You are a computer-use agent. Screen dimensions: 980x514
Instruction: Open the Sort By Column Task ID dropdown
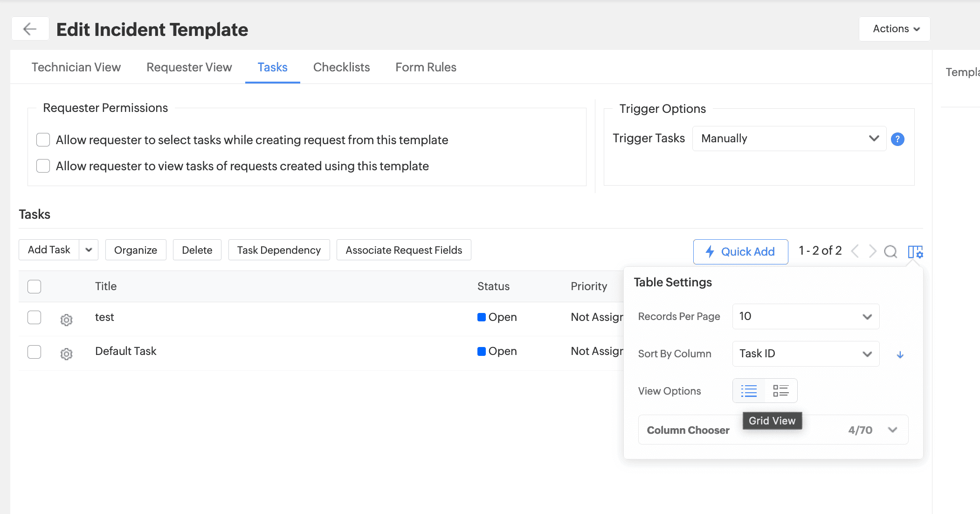(x=805, y=354)
